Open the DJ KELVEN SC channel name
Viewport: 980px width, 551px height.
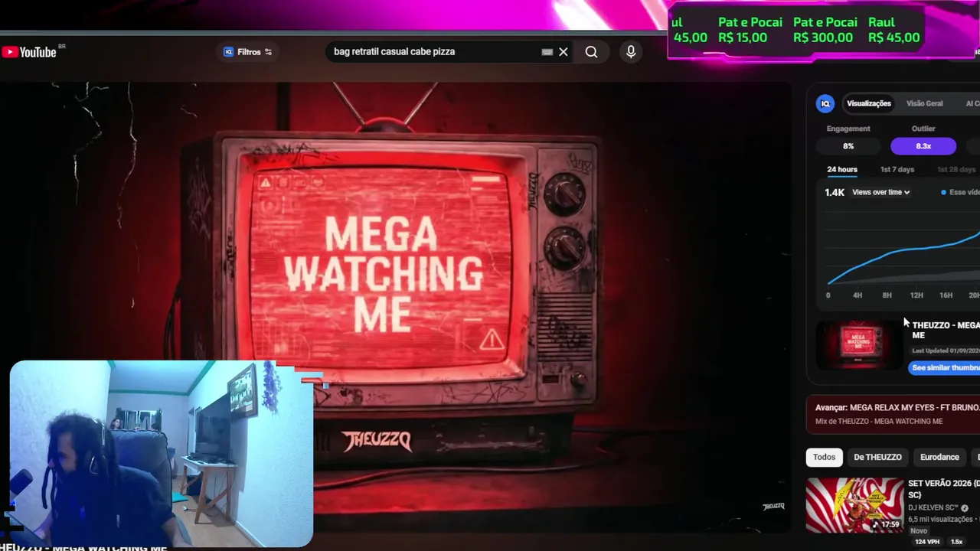coord(933,508)
